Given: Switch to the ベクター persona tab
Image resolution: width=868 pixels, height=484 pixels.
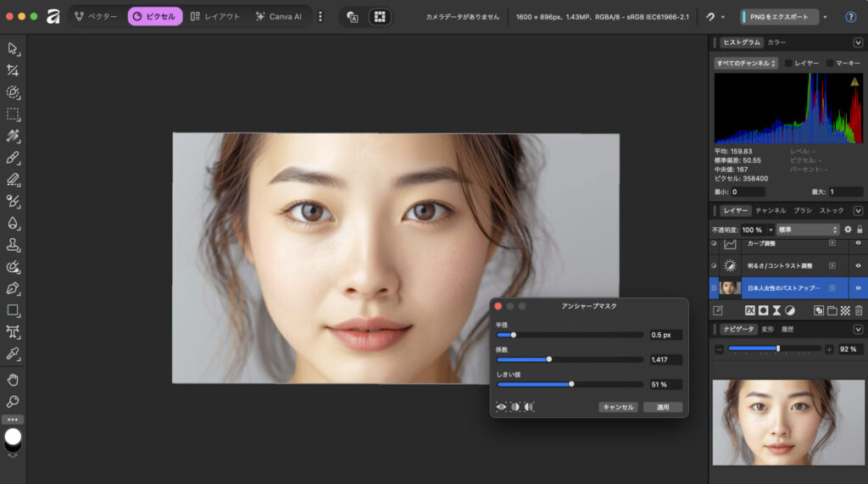Looking at the screenshot, I should [96, 16].
